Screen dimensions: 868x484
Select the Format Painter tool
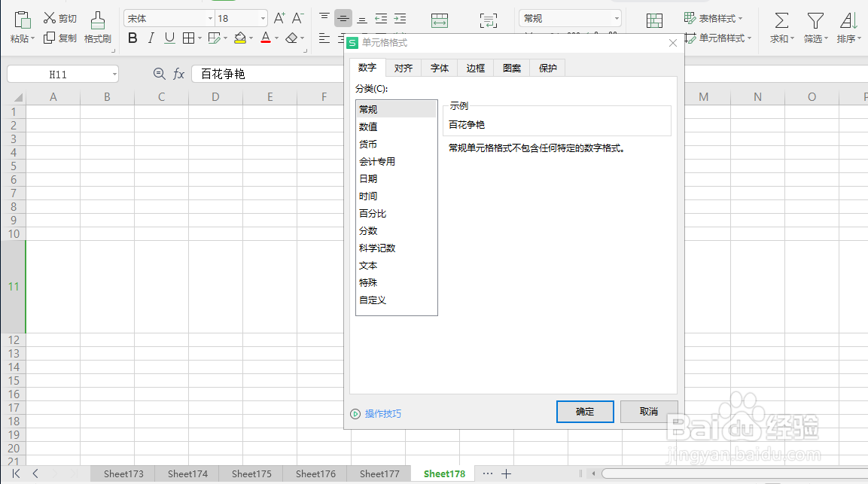pyautogui.click(x=97, y=27)
